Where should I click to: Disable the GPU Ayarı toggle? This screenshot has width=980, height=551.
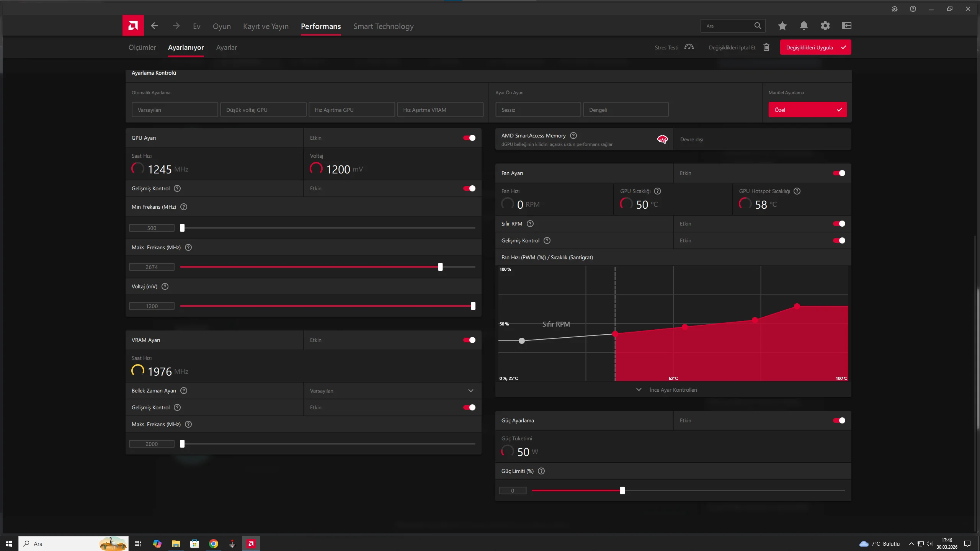point(469,138)
